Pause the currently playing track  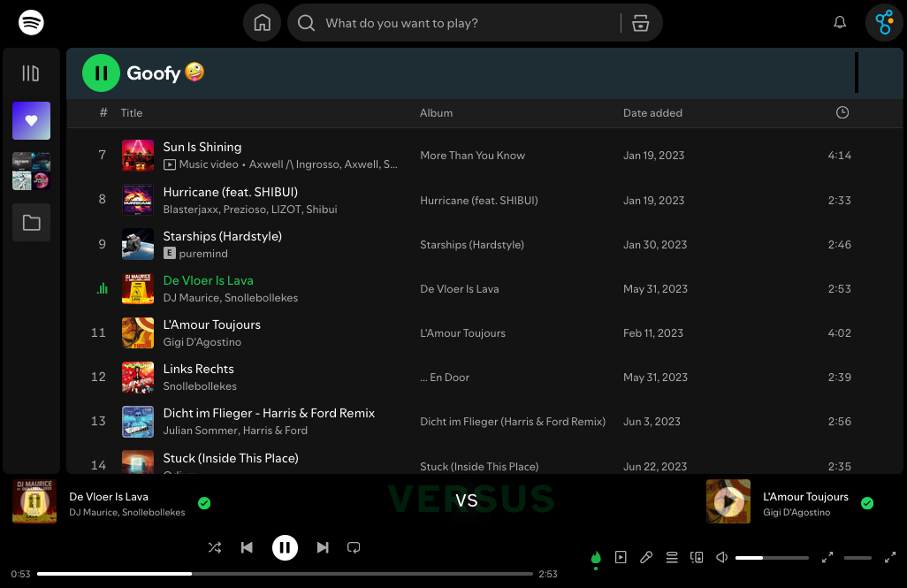coord(285,547)
